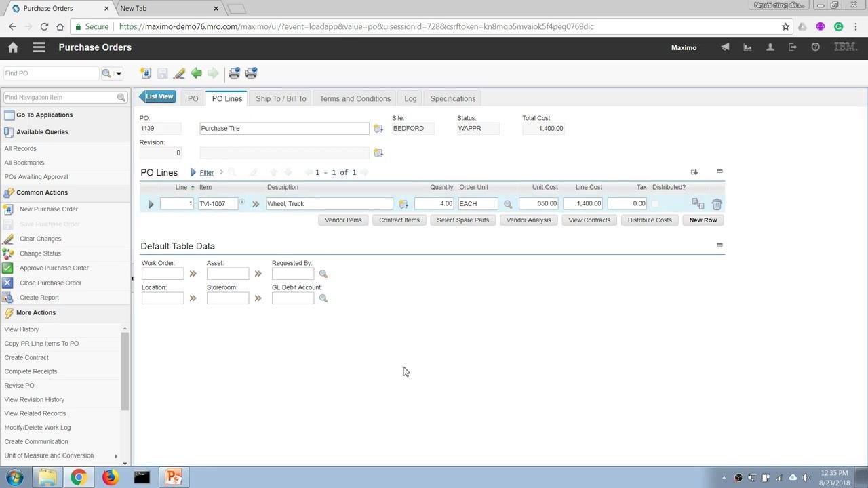Expand PO line 1 details triangle
Viewport: 868px width, 488px height.
[x=151, y=204]
